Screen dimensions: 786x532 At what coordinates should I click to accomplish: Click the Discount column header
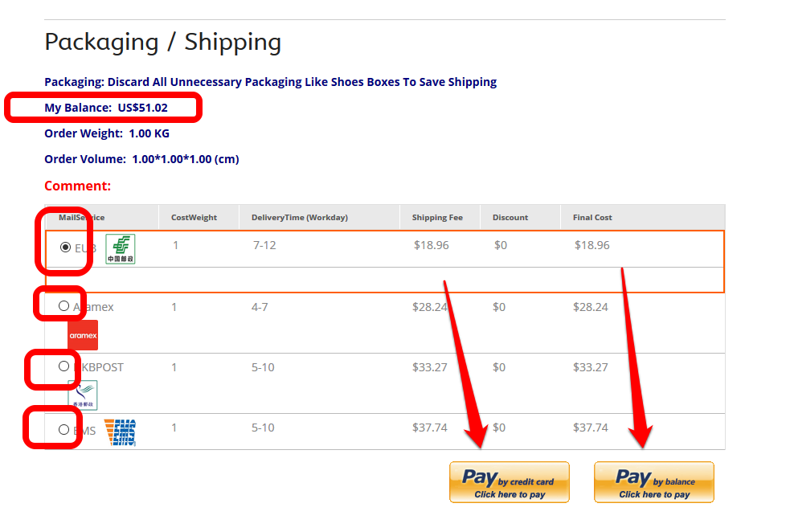pyautogui.click(x=510, y=217)
